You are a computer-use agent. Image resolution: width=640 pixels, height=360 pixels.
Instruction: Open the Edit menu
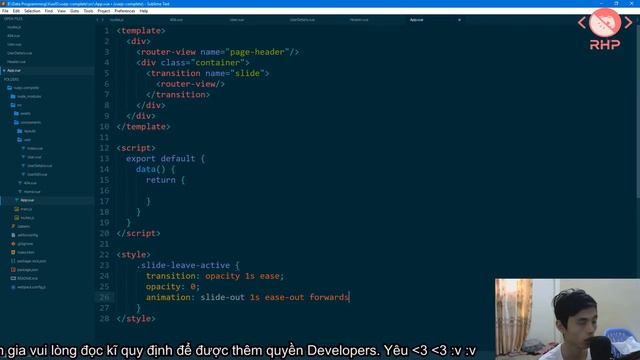point(16,11)
